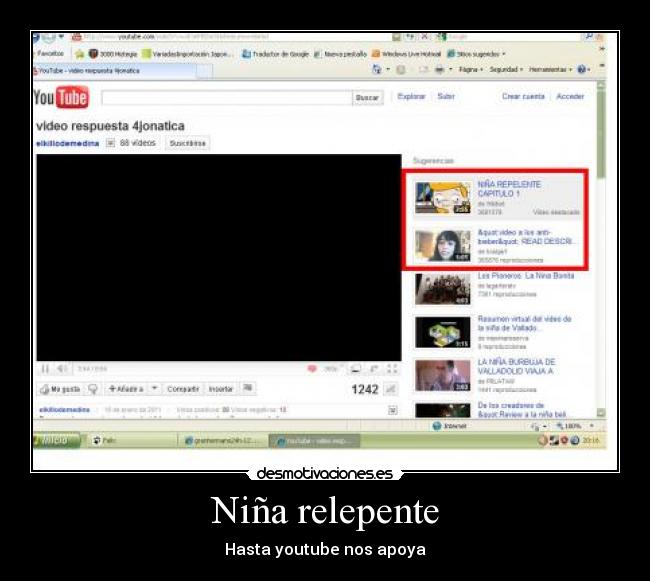Click the LA NIÑA BURBUJA DE VALLADOLID title
The height and width of the screenshot is (581, 650).
[516, 367]
